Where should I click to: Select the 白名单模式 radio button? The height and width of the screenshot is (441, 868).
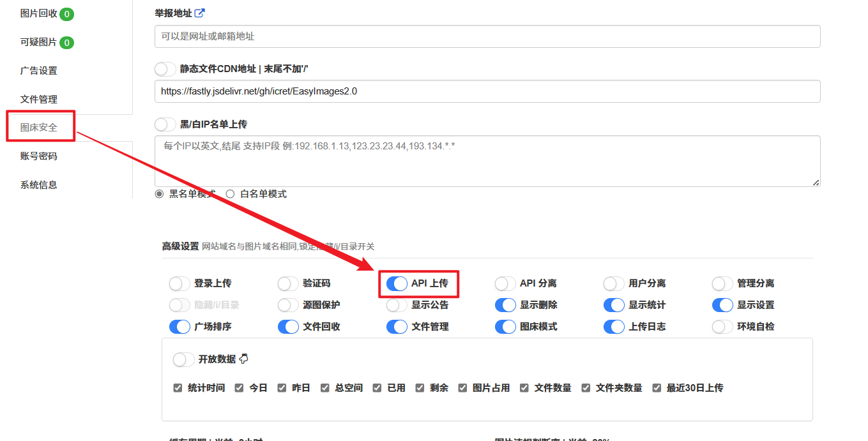(x=230, y=194)
